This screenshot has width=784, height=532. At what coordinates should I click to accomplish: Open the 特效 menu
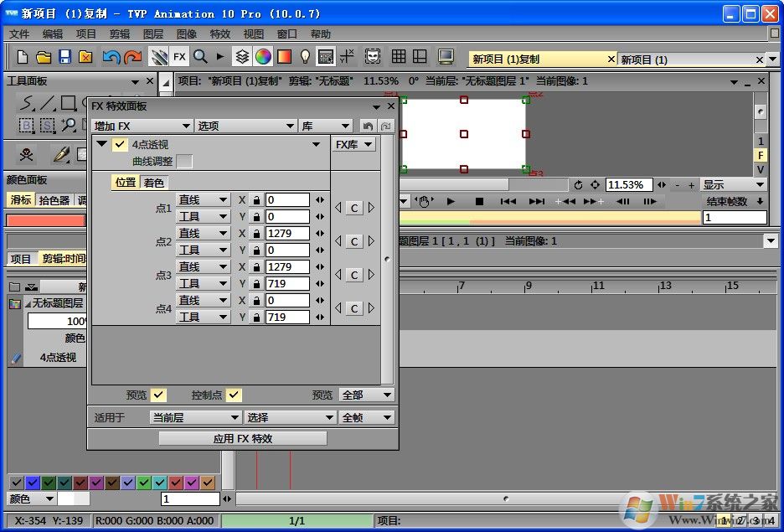(221, 34)
